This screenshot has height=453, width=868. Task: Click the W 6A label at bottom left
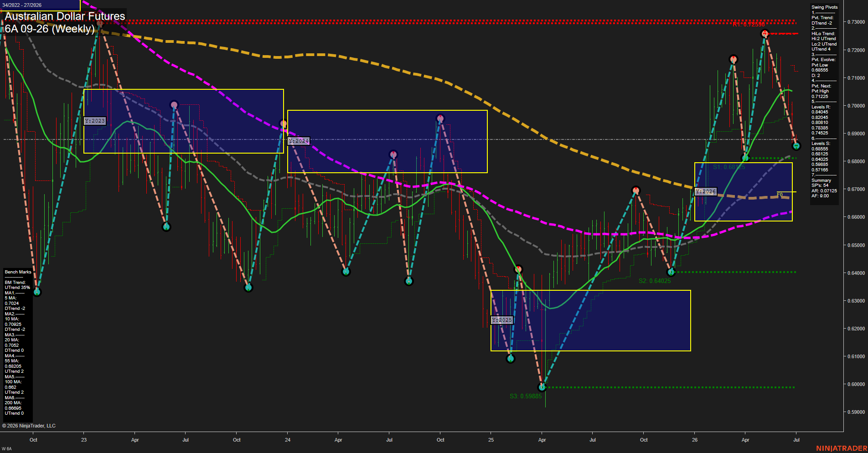[7, 449]
